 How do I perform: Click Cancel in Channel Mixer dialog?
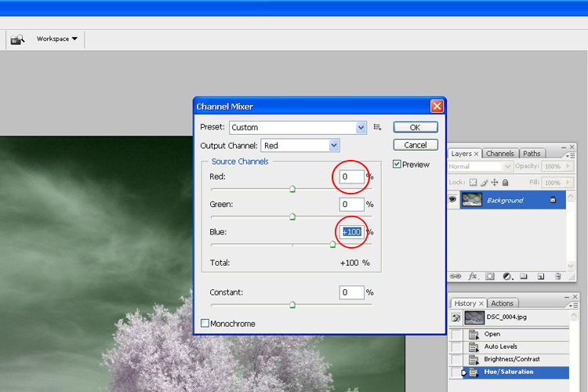416,145
